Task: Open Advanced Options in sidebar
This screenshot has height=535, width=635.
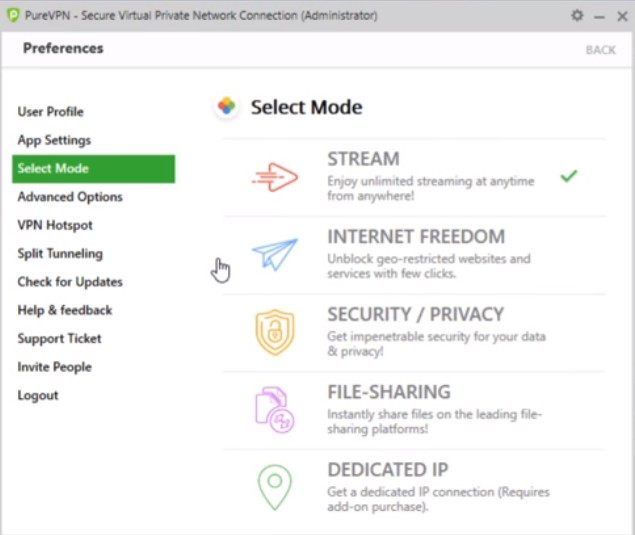Action: 70,197
